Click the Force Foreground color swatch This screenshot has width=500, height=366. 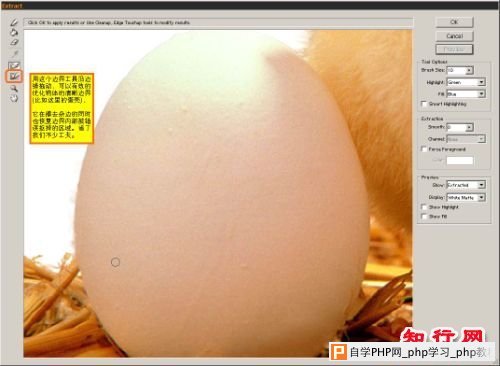[460, 160]
